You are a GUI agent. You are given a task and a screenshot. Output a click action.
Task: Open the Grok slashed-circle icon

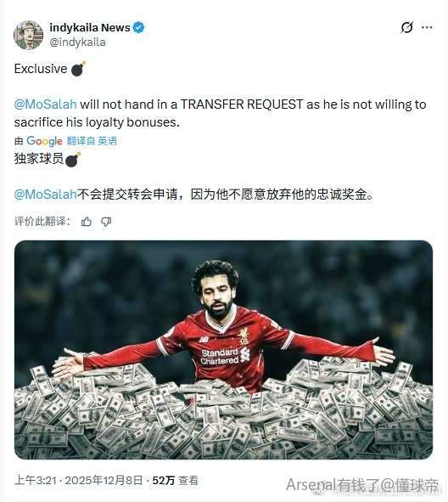pyautogui.click(x=406, y=27)
